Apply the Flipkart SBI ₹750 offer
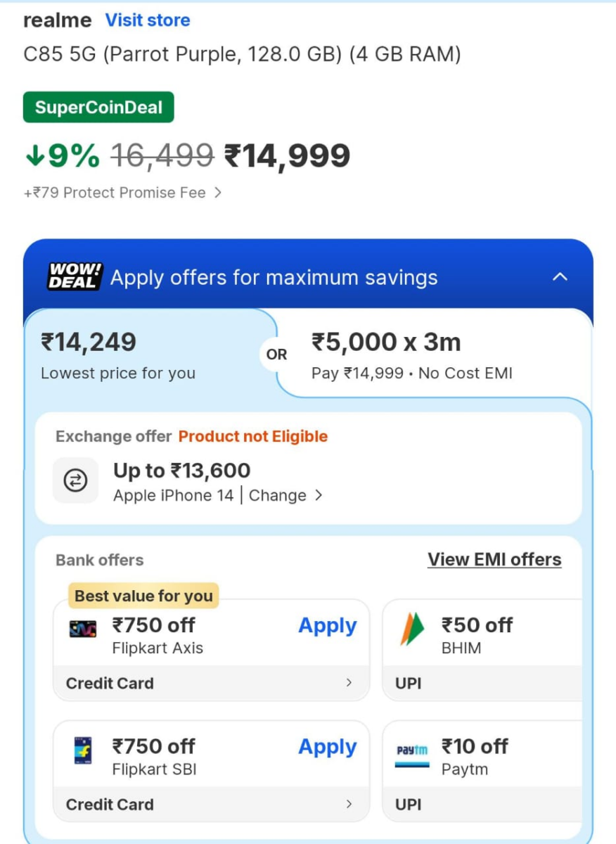This screenshot has width=616, height=844. point(327,747)
